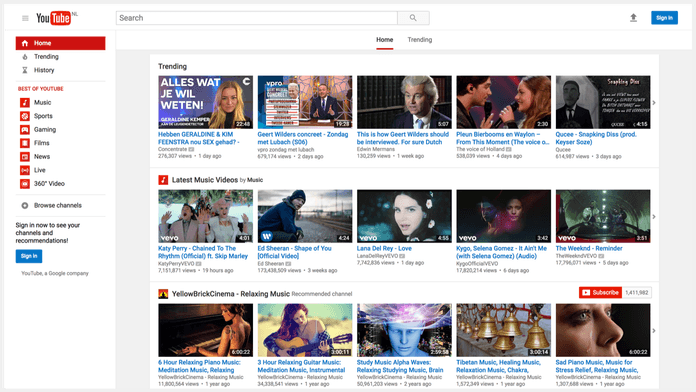Open Lana Del Rey Love thumbnail
The width and height of the screenshot is (696, 392).
click(x=404, y=216)
